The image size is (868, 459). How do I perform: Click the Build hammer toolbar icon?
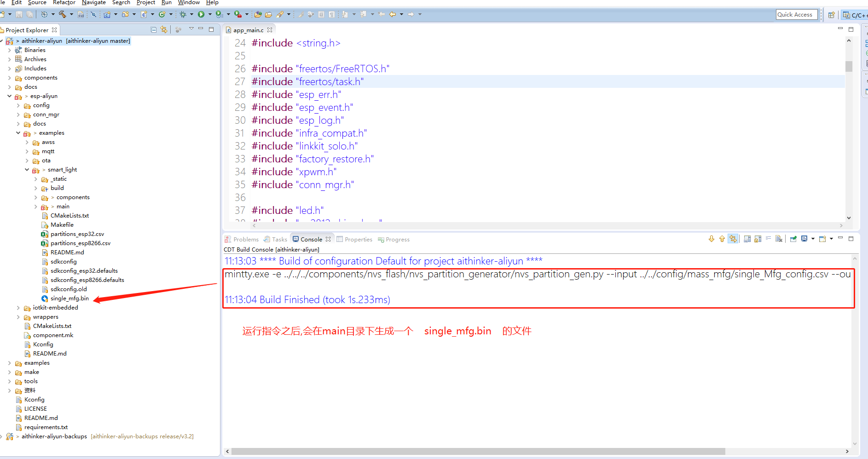(x=62, y=14)
